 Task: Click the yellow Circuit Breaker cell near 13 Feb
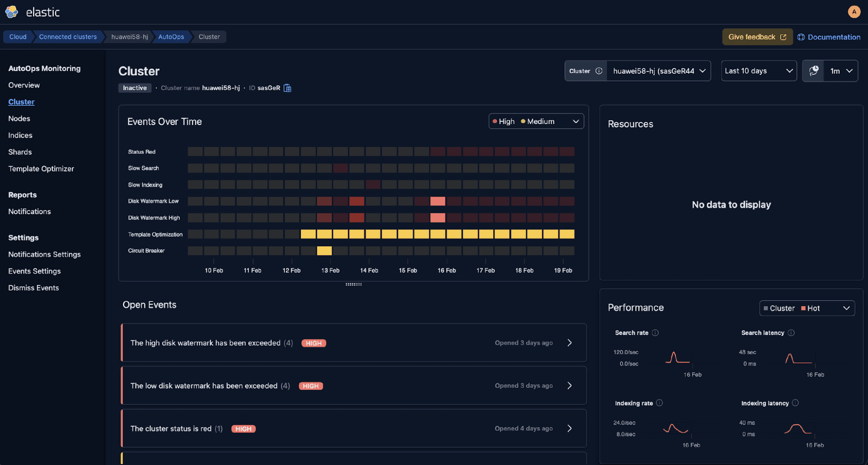coord(324,251)
